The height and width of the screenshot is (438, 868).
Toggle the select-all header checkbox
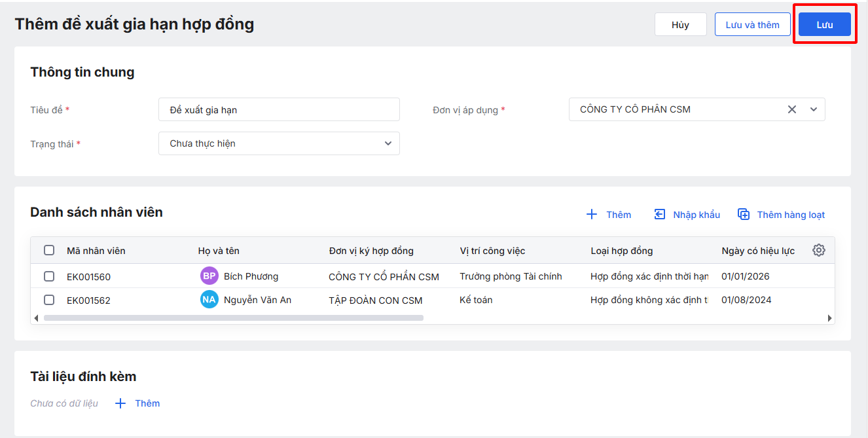pos(49,250)
